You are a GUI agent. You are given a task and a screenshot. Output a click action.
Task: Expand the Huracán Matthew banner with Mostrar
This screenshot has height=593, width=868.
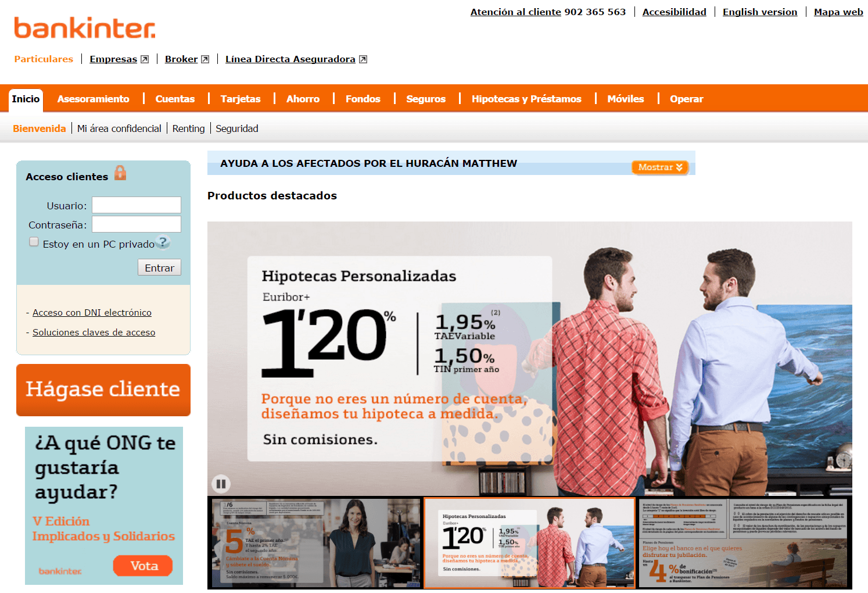click(x=660, y=167)
